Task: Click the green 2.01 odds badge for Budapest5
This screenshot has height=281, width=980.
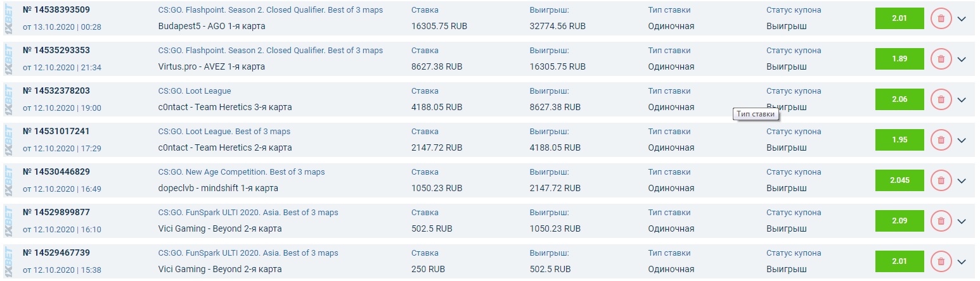Action: click(x=899, y=18)
